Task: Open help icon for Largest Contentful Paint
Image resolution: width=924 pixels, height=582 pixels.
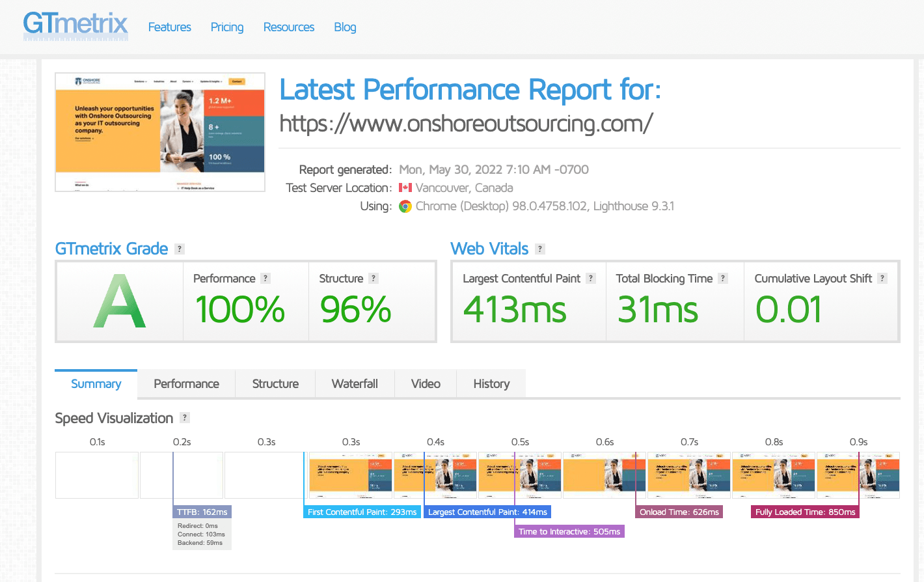Action: pyautogui.click(x=591, y=278)
